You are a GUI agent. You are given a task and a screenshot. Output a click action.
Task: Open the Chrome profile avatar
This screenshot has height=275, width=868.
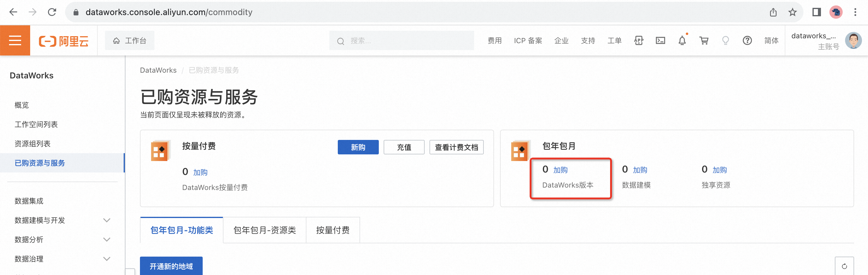(x=836, y=12)
